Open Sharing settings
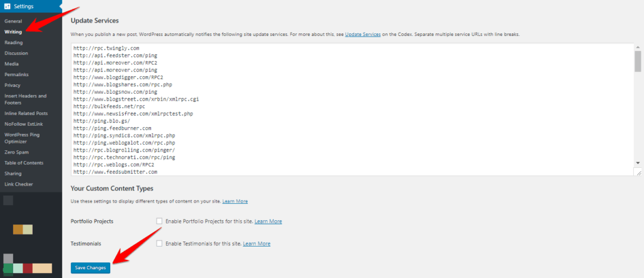Viewport: 644px width, 278px height. (x=13, y=174)
